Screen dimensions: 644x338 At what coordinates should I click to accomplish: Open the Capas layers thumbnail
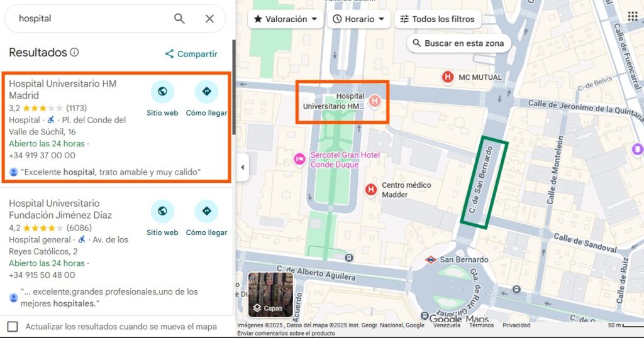(270, 294)
